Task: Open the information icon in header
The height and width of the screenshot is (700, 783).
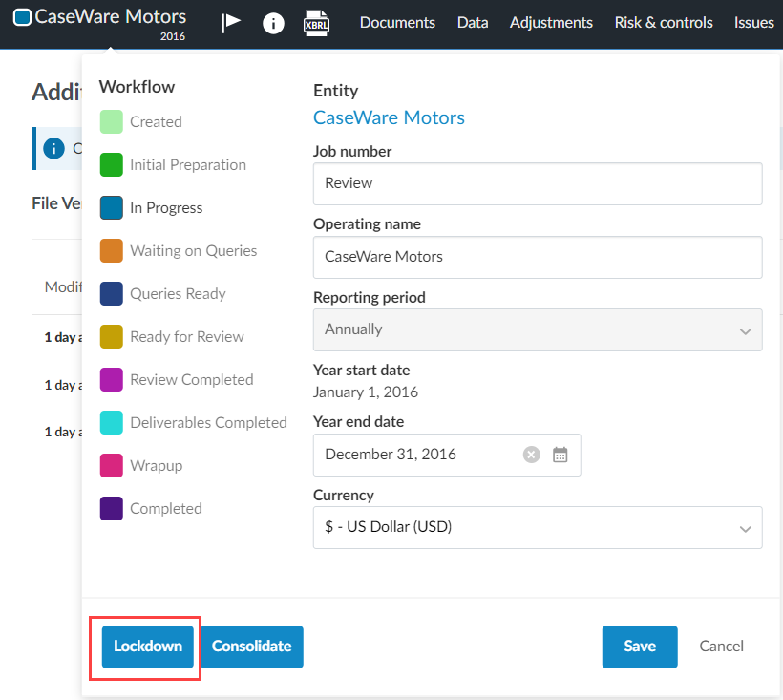Action: click(x=273, y=23)
